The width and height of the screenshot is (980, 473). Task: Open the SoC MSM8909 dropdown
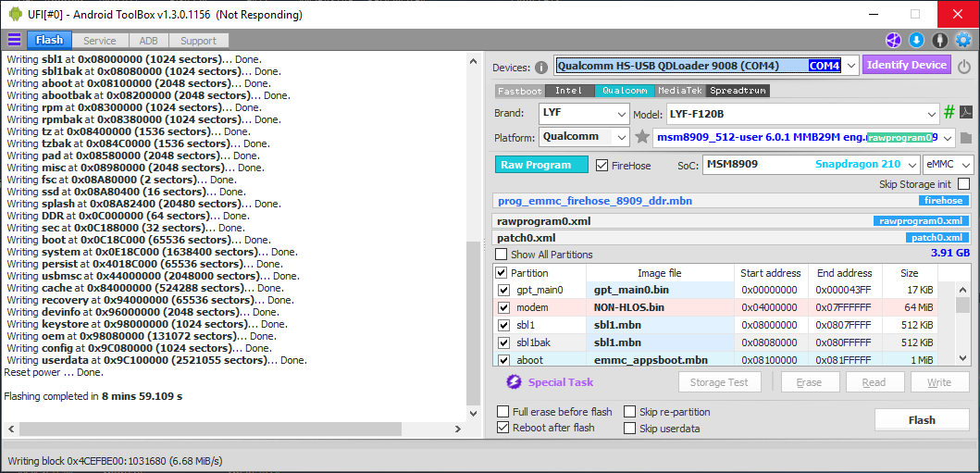tap(912, 165)
